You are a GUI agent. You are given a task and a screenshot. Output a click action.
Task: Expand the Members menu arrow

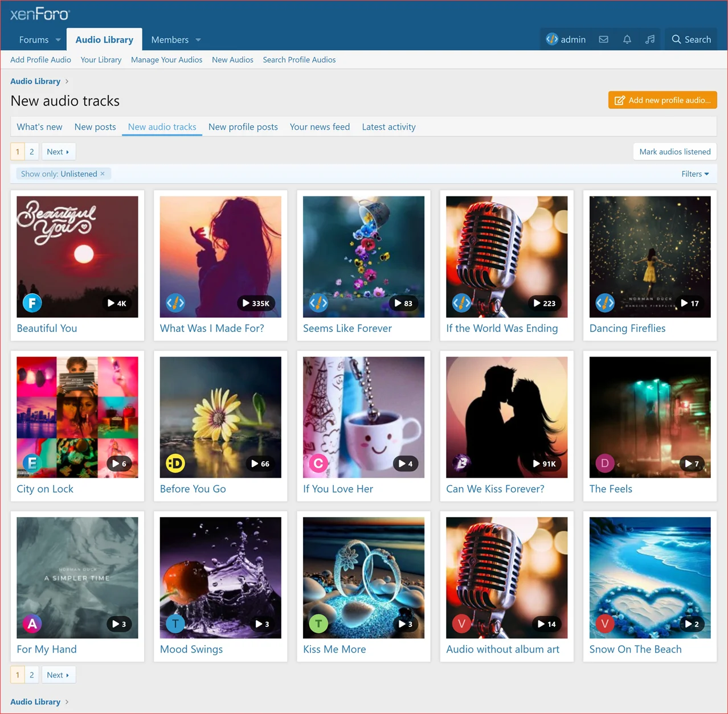tap(198, 40)
